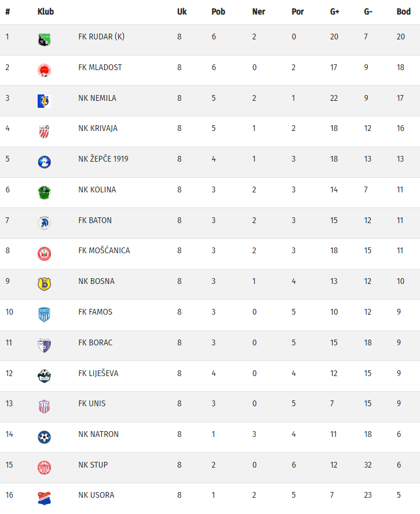The height and width of the screenshot is (514, 420).
Task: Click the FK Mošćanica club crest
Action: [x=44, y=254]
